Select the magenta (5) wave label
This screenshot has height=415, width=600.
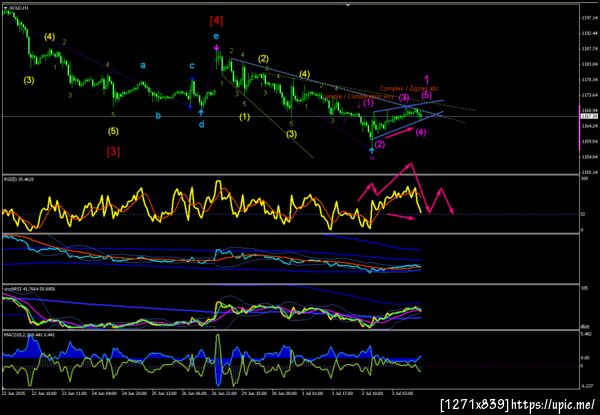(427, 94)
